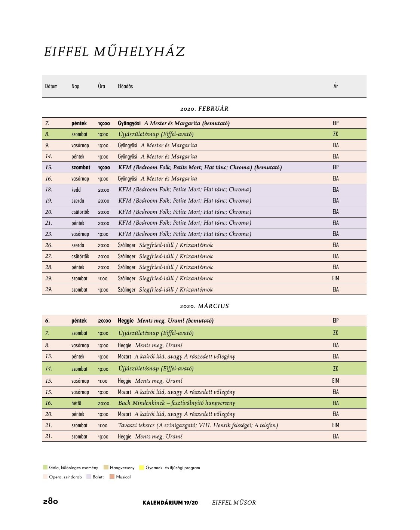Click the Ár column header
420x530 pixels.
point(335,86)
